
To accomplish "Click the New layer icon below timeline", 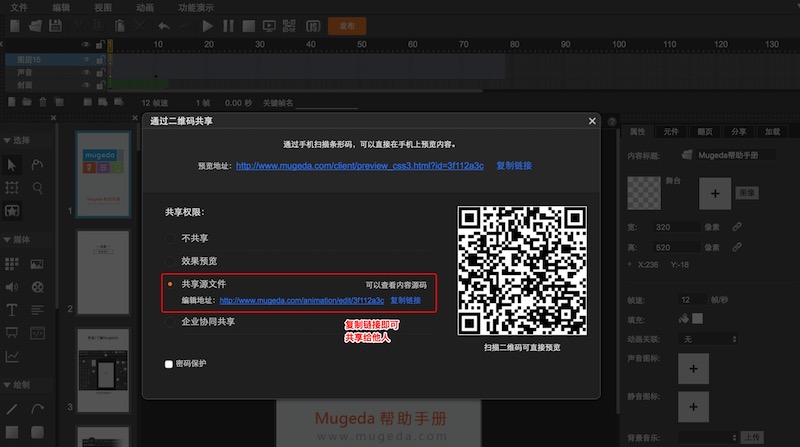I will 11,102.
